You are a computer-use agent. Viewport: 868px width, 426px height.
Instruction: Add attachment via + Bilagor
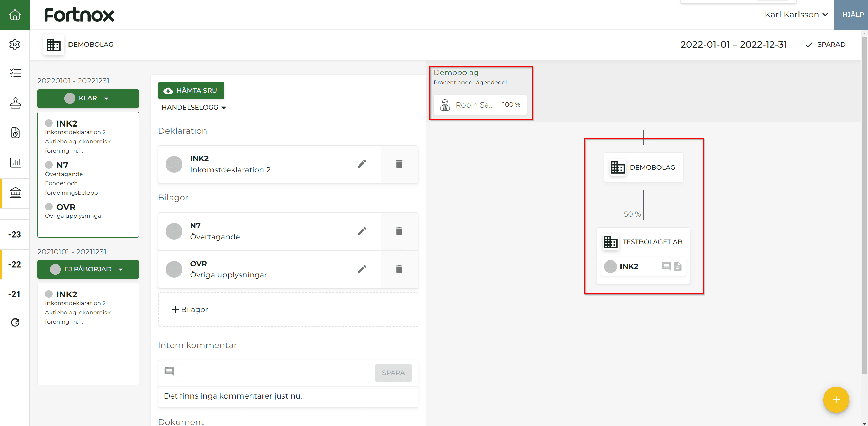tap(288, 310)
